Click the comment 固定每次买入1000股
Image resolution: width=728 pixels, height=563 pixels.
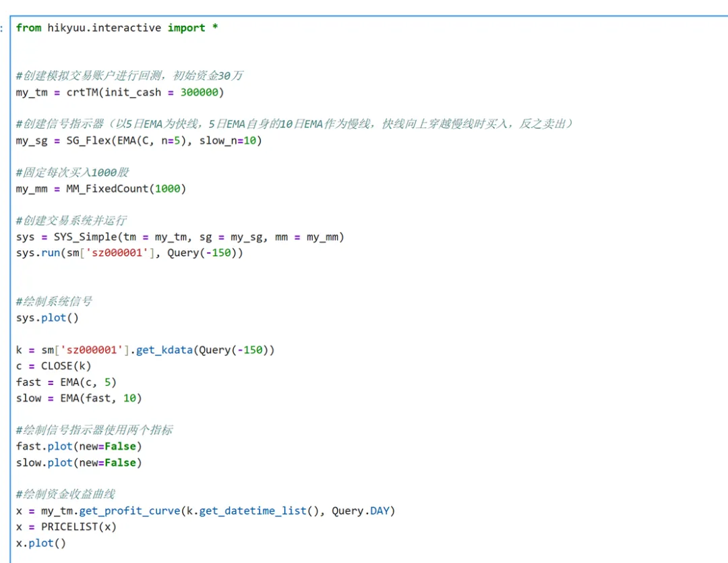[72, 173]
